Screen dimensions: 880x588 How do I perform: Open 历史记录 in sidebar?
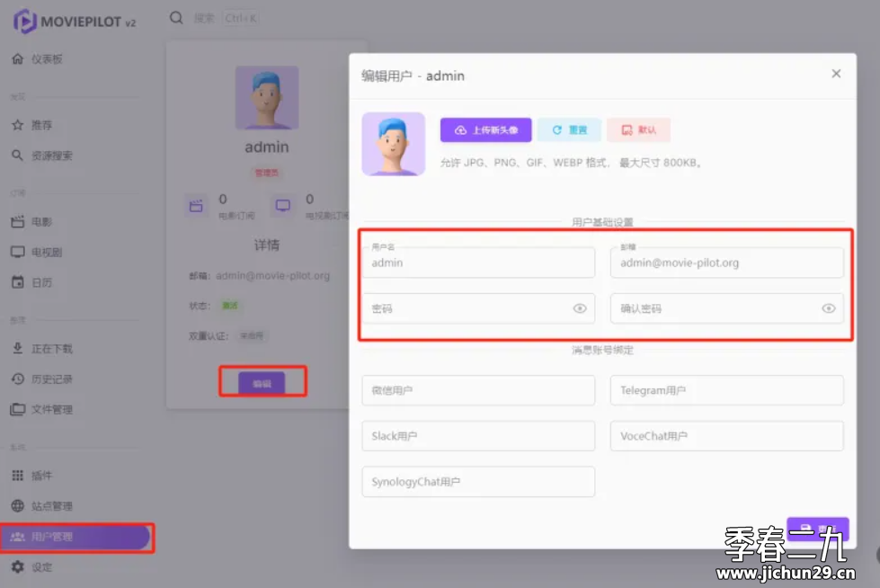tap(51, 379)
